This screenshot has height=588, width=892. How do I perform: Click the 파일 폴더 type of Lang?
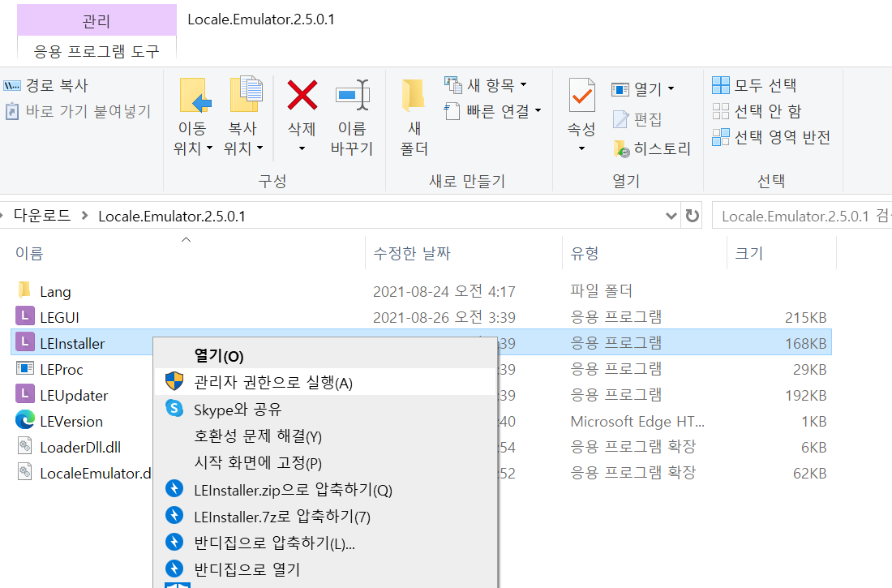[x=602, y=291]
